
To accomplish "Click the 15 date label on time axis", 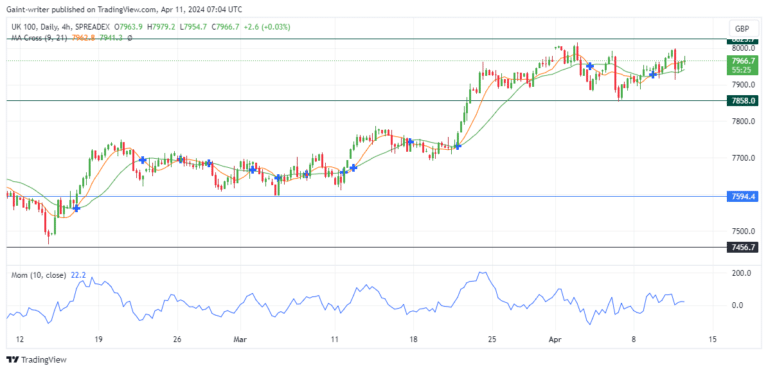I will 712,339.
